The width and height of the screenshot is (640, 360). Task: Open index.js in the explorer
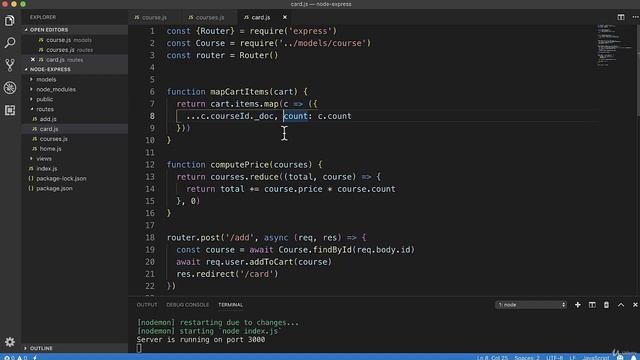47,169
